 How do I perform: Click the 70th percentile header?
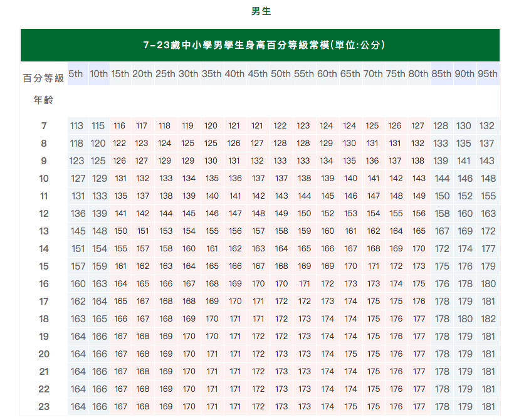(373, 74)
